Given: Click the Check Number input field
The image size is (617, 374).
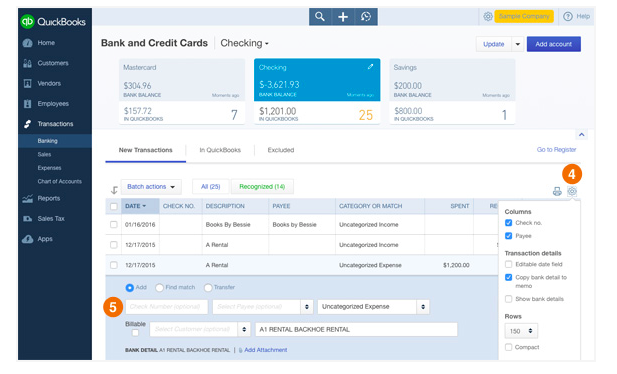Looking at the screenshot, I should tap(166, 307).
